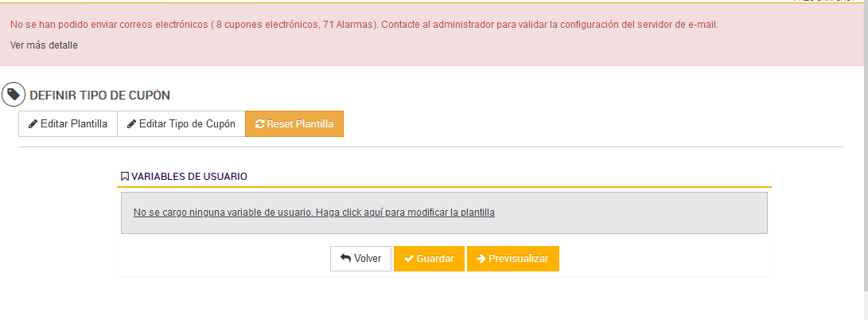Click the pencil icon in Editar Tipo de Cupón
This screenshot has height=320, width=868.
(x=131, y=124)
